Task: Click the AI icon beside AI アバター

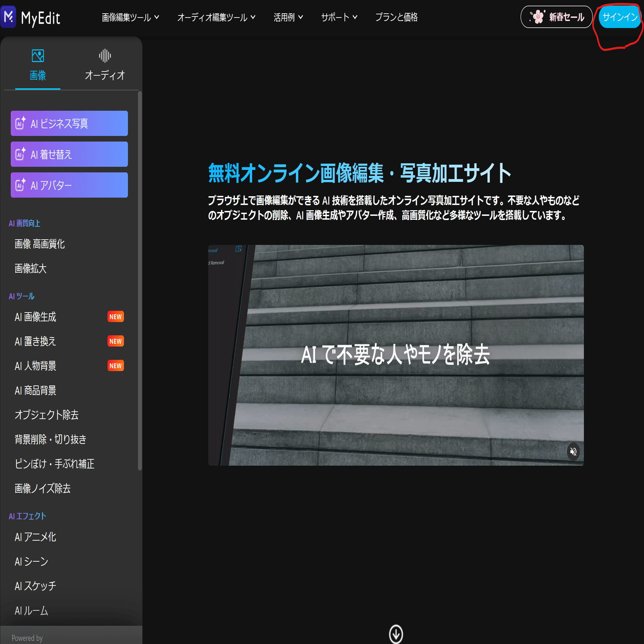Action: click(20, 185)
